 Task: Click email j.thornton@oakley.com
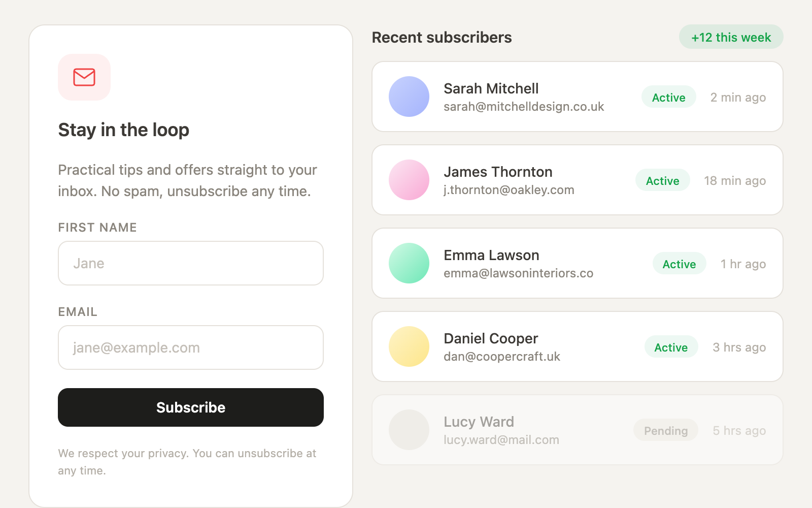click(x=509, y=190)
